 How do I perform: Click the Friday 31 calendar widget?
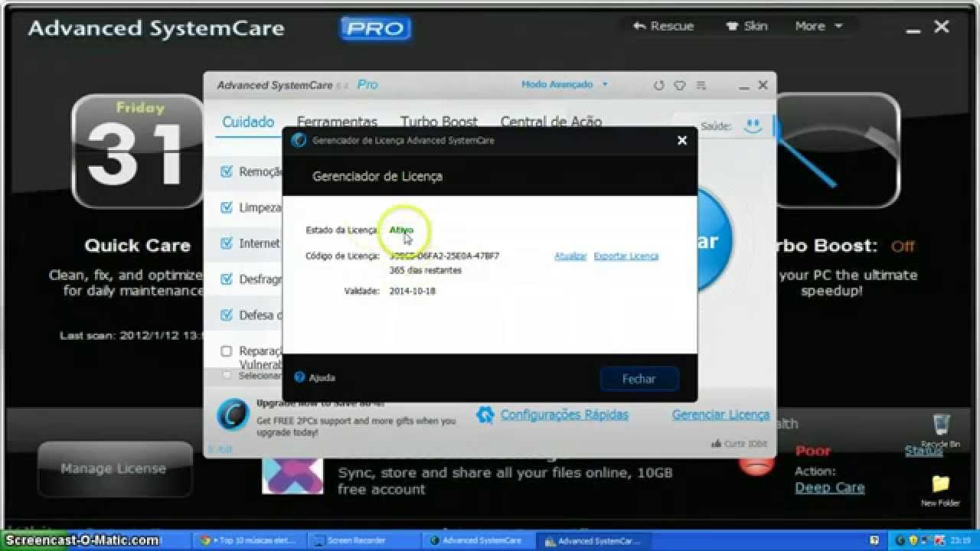139,152
